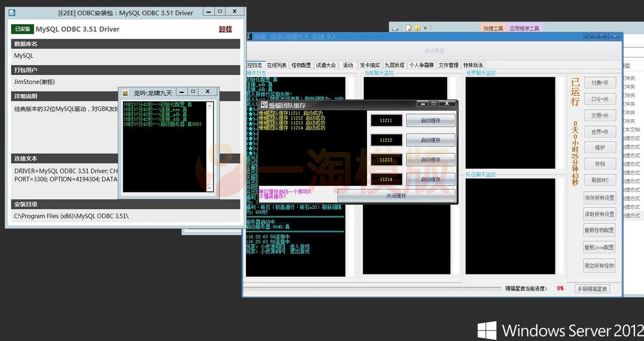Open the folder icon in Explorer quick access toolbar
Screen dimensions: 644x341
(417, 27)
